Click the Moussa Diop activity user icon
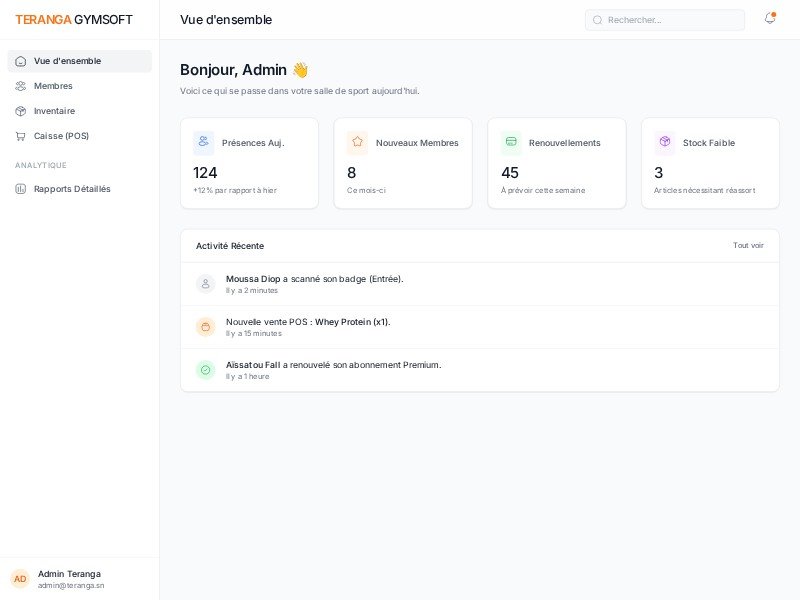The height and width of the screenshot is (600, 800). (x=206, y=284)
